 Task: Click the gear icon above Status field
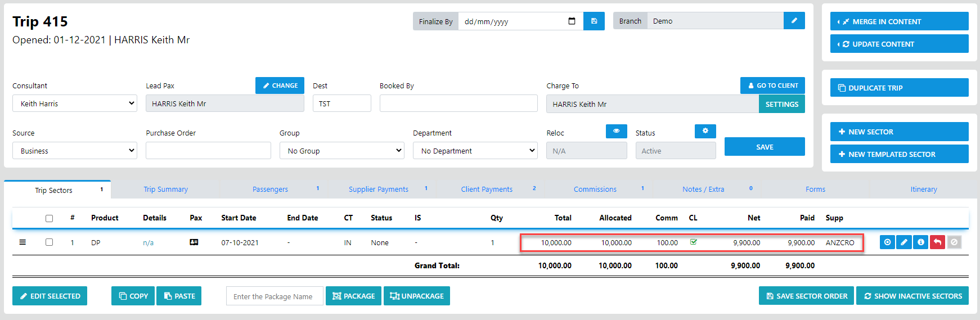pos(705,131)
